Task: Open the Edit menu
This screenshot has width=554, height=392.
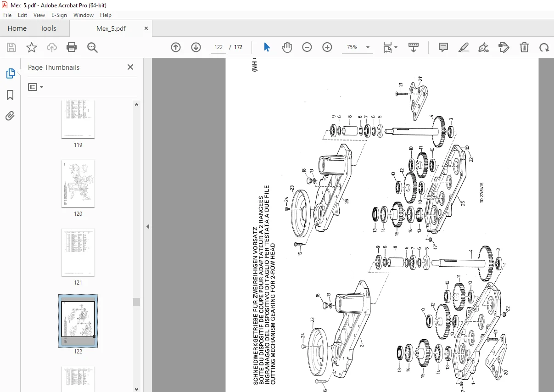Action: (x=22, y=15)
